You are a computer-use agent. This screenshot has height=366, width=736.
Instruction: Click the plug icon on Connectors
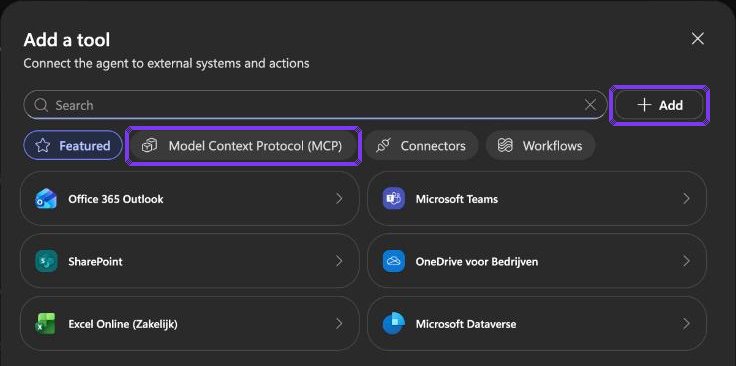pyautogui.click(x=383, y=146)
